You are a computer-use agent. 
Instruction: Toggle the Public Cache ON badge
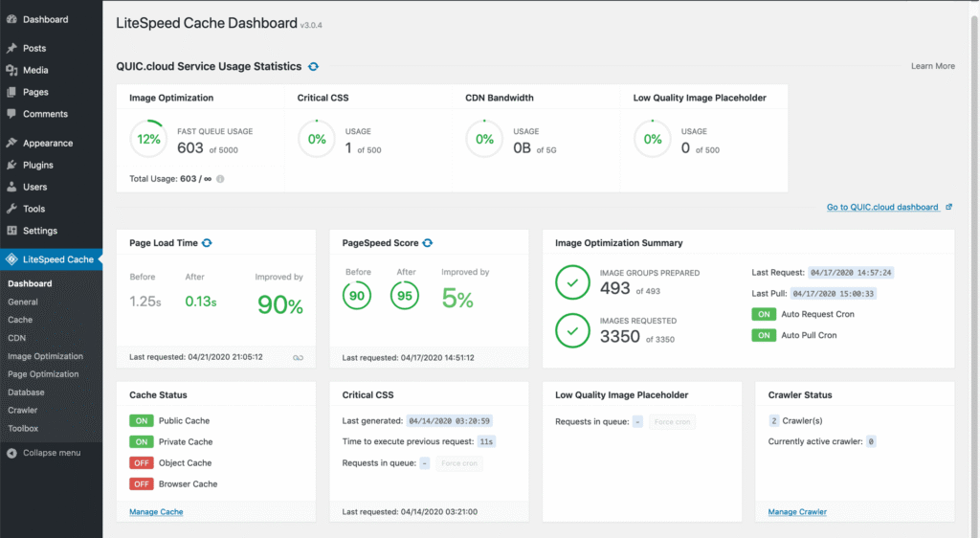click(142, 420)
